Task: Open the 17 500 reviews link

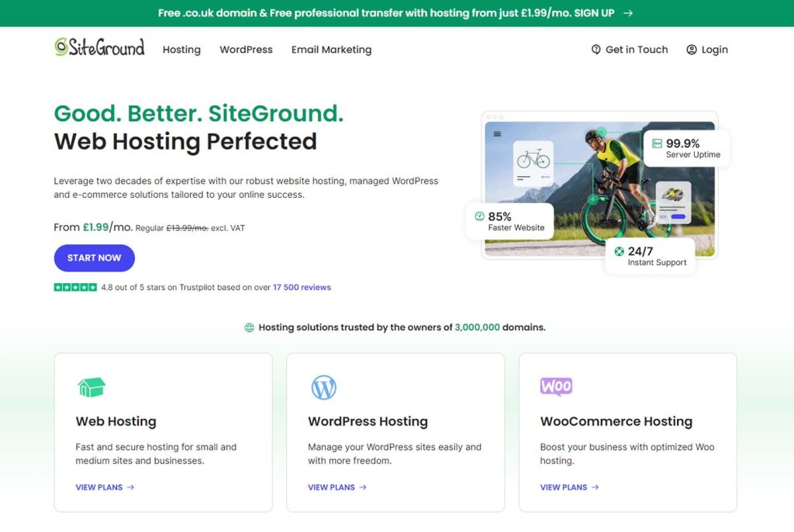Action: tap(302, 287)
